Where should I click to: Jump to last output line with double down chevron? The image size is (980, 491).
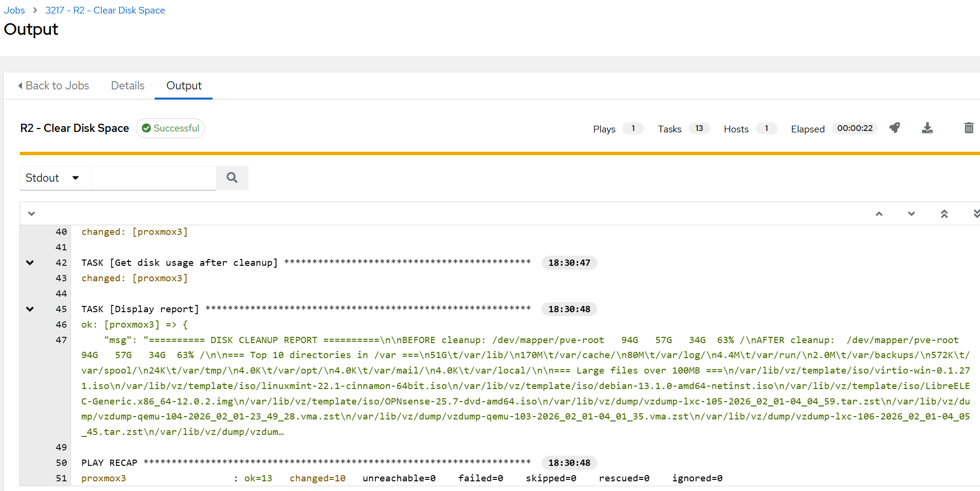[x=976, y=214]
